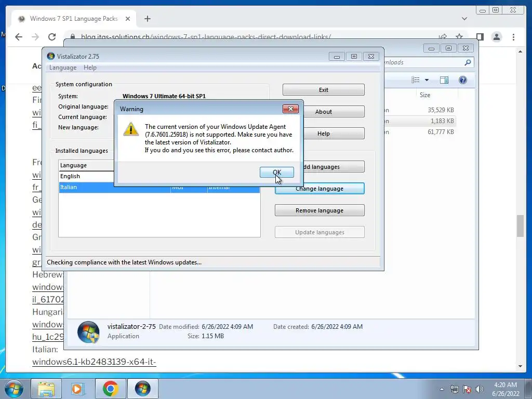
Task: Click OK in the Warning dialog
Action: tap(276, 172)
